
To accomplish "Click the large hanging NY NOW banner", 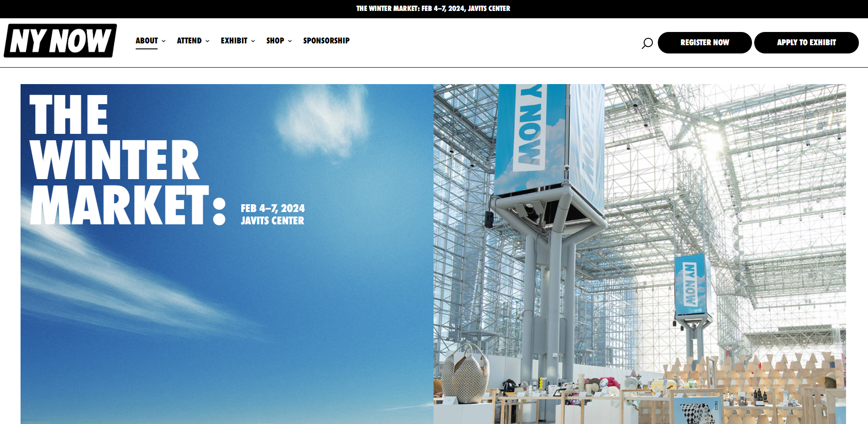I will tap(531, 132).
